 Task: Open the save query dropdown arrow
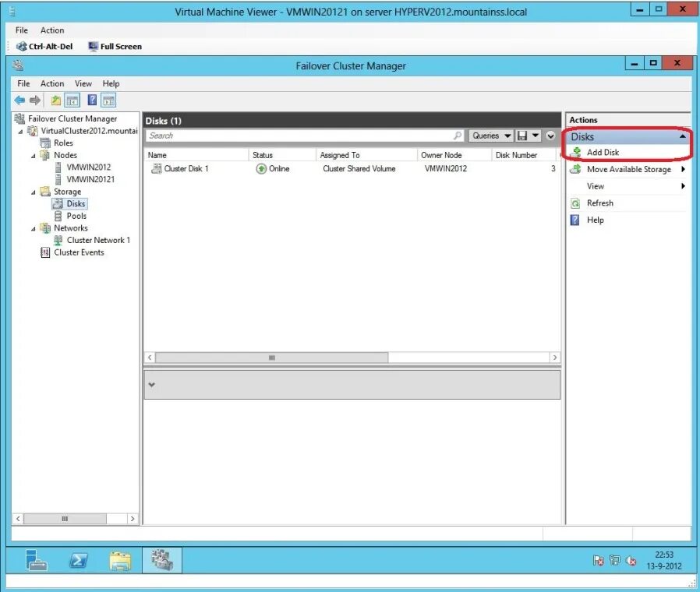point(536,136)
